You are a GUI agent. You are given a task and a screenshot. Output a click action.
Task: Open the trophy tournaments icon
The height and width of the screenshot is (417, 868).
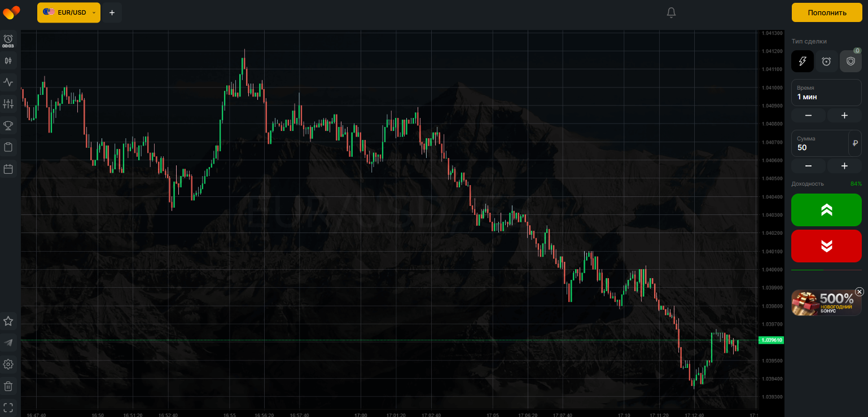(x=8, y=125)
